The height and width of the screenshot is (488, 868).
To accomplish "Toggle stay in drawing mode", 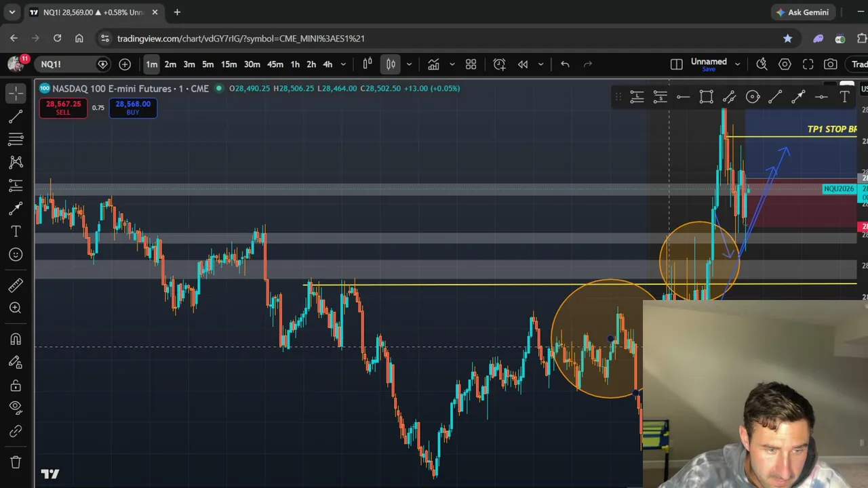I will click(16, 362).
